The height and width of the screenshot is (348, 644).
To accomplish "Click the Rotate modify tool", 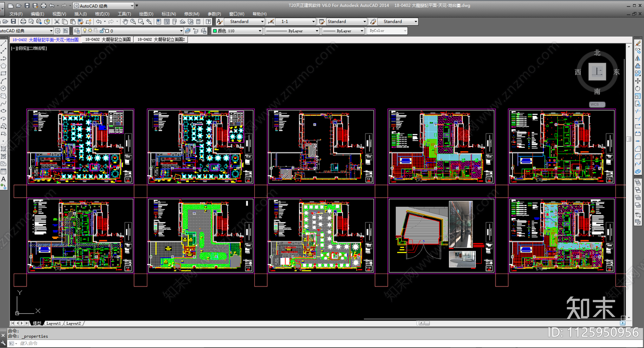I will [x=638, y=89].
